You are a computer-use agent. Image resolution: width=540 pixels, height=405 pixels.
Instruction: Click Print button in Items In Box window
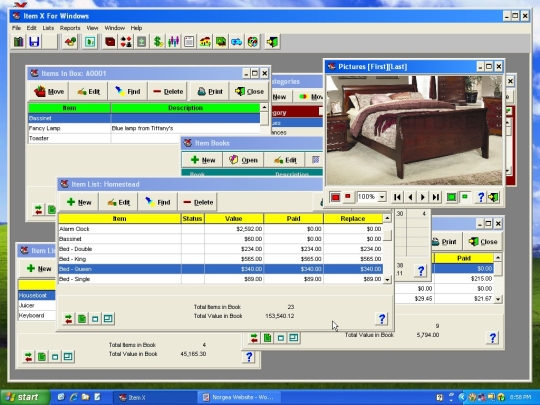tap(210, 91)
